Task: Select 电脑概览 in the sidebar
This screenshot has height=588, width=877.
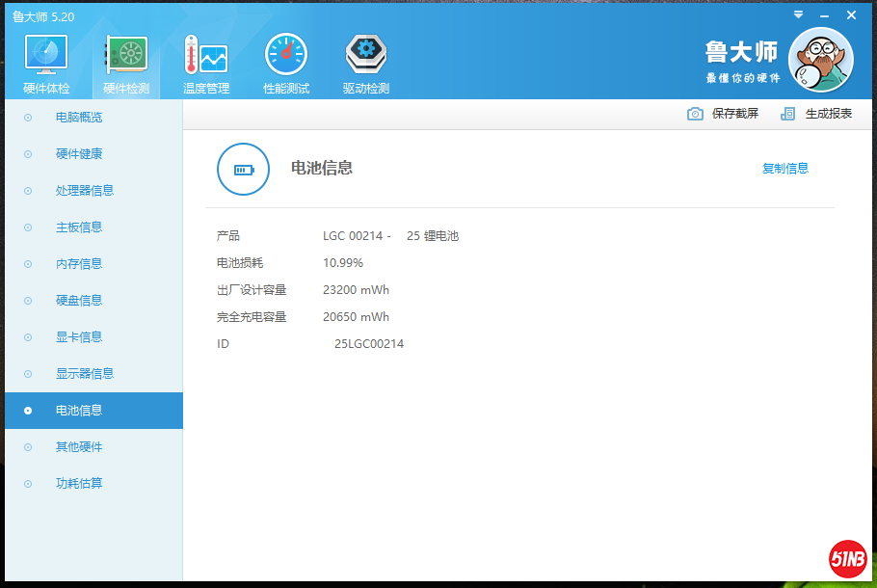Action: click(79, 118)
